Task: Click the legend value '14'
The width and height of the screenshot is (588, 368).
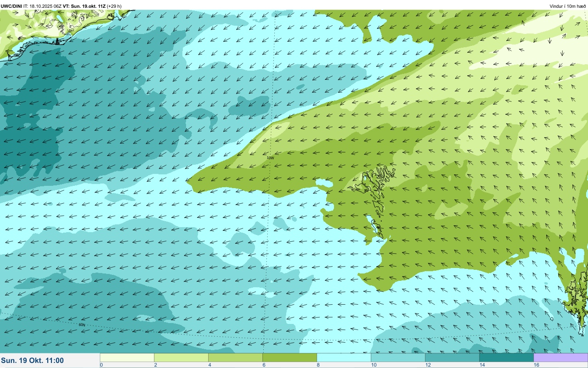Action: 482,365
